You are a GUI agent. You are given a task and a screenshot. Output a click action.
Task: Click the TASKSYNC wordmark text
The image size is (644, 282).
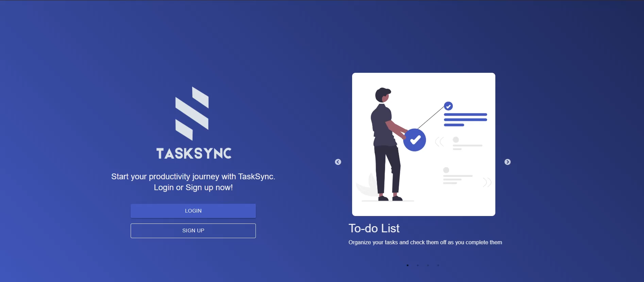click(194, 153)
